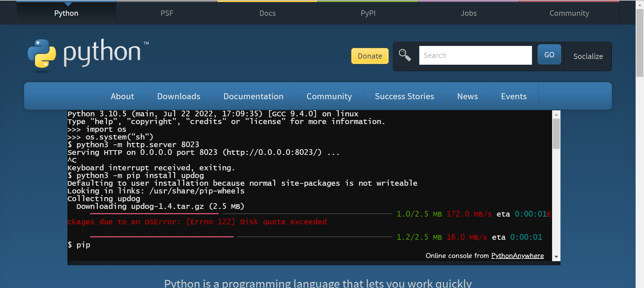Click the '>>> import os' console line

(97, 129)
